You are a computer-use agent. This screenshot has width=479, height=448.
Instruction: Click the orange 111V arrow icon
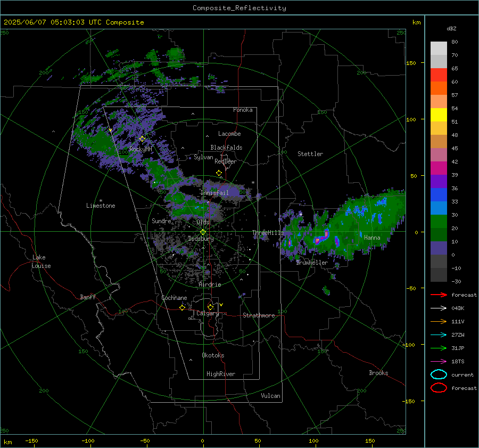[x=439, y=321]
